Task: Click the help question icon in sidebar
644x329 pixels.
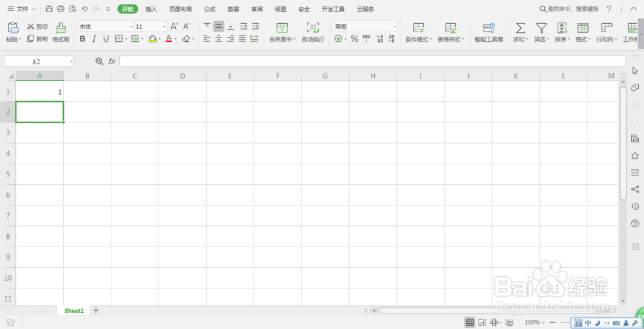Action: click(x=635, y=223)
